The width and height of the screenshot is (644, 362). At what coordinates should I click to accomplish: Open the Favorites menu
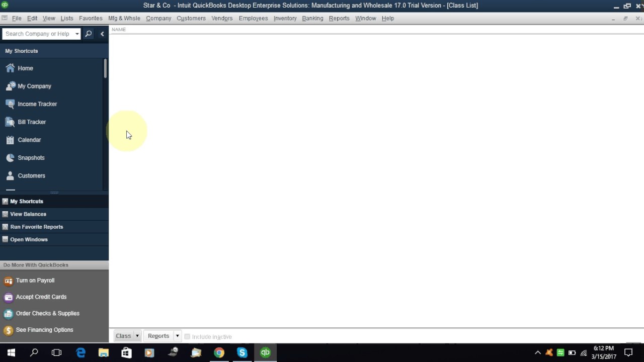pyautogui.click(x=91, y=18)
